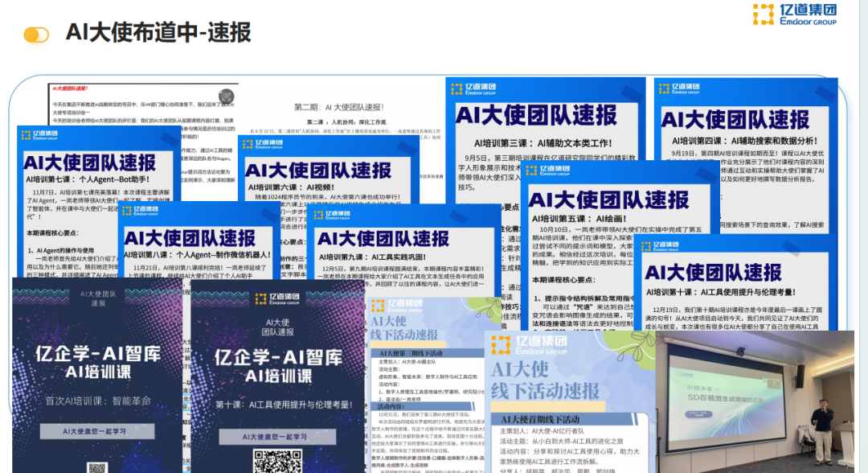Select the line "1、AI Agent的操作与使用"
Image resolution: width=868 pixels, height=473 pixels.
click(61, 250)
